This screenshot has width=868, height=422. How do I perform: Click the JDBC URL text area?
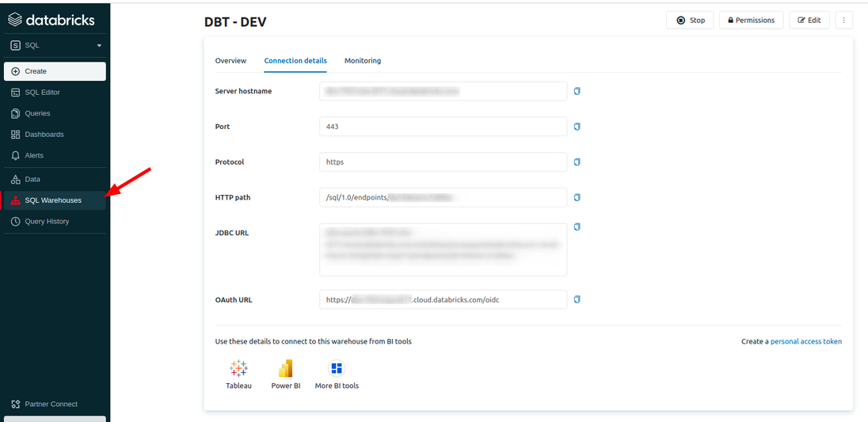point(444,249)
